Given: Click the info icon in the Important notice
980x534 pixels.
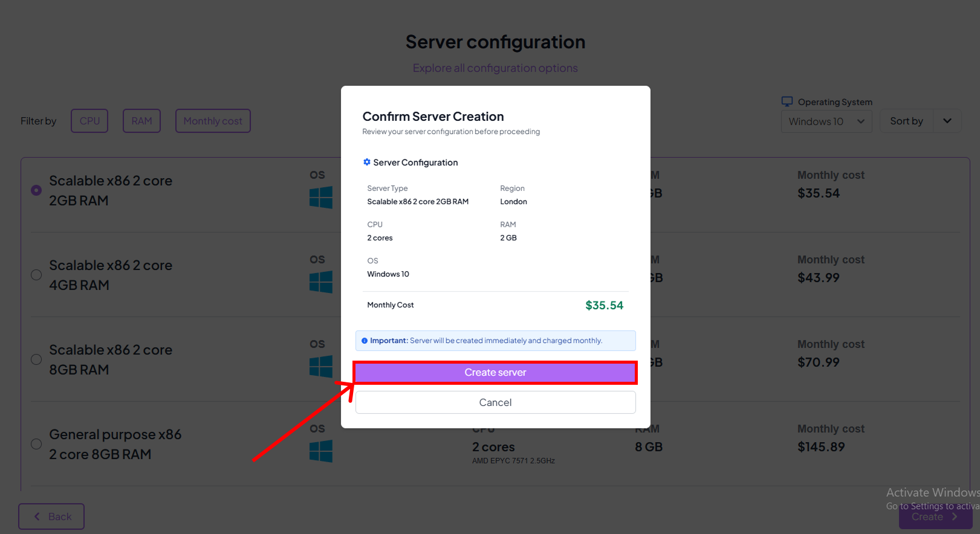Looking at the screenshot, I should [x=365, y=340].
